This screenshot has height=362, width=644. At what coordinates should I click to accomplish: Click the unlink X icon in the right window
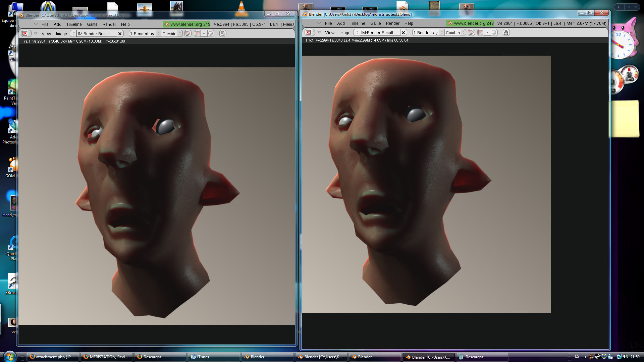tap(404, 33)
